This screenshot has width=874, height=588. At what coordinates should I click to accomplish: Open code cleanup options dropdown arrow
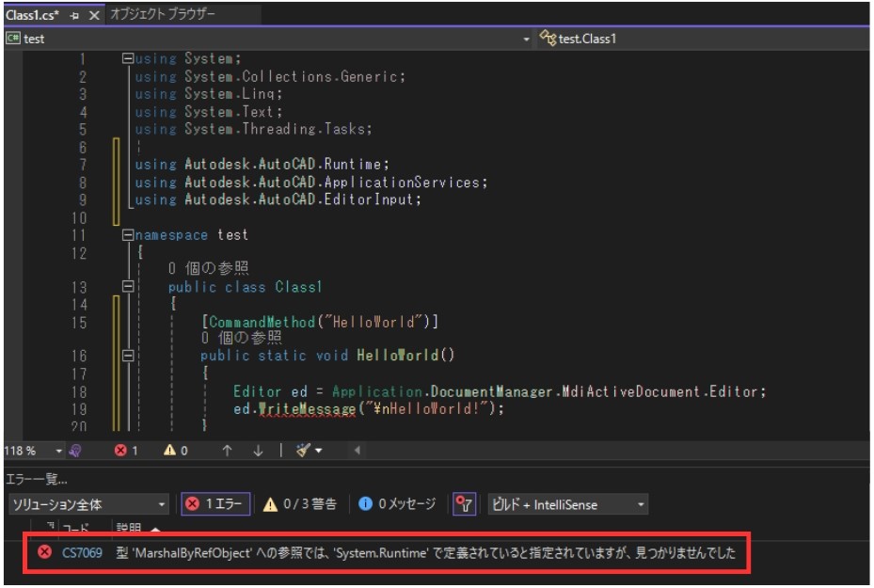tap(319, 451)
